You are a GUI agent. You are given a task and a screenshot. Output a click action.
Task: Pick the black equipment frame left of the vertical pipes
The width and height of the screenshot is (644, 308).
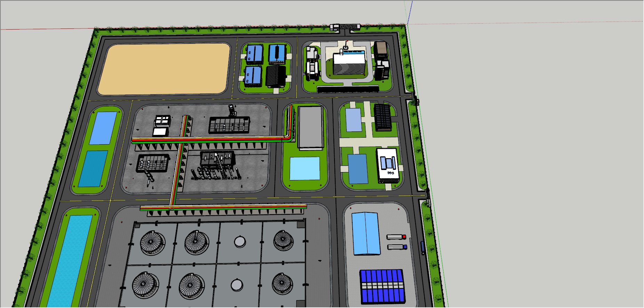[153, 163]
